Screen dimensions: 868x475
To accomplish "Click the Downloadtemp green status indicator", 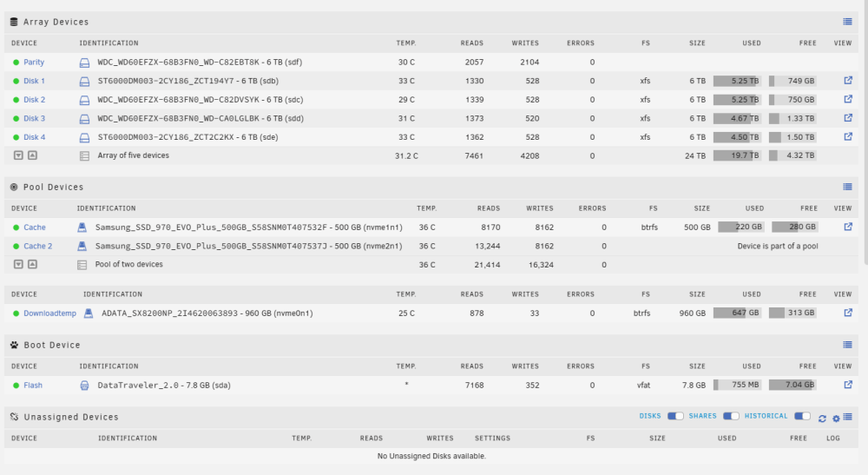I will click(x=16, y=313).
